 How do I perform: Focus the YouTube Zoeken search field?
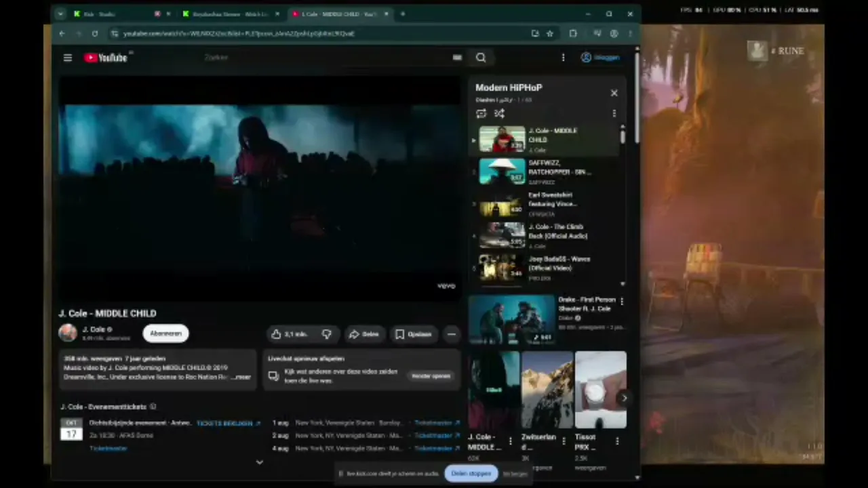[x=325, y=58]
